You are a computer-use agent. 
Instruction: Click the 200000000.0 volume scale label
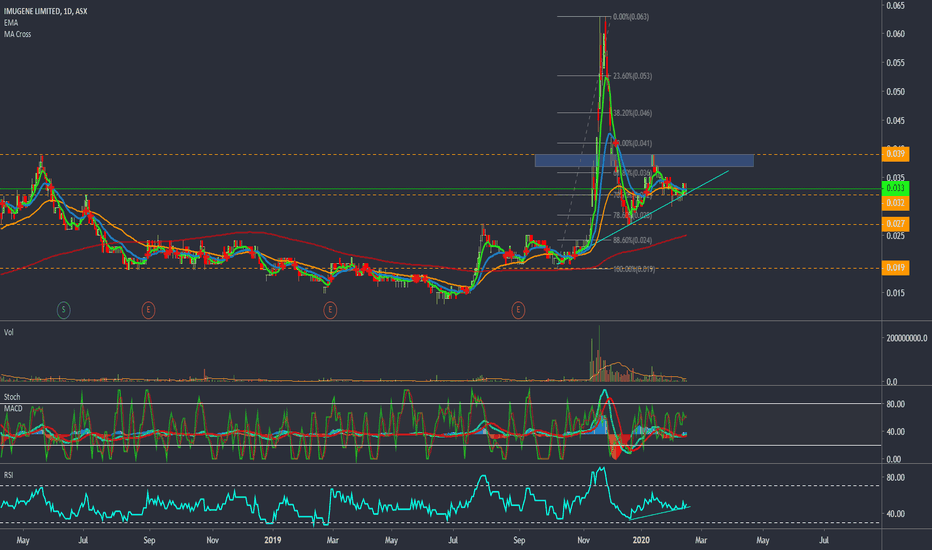tap(906, 338)
